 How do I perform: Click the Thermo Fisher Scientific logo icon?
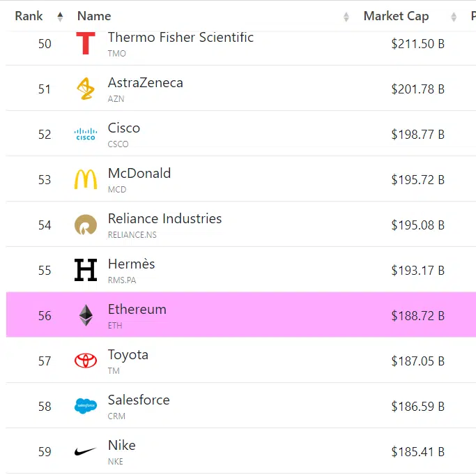pos(86,43)
